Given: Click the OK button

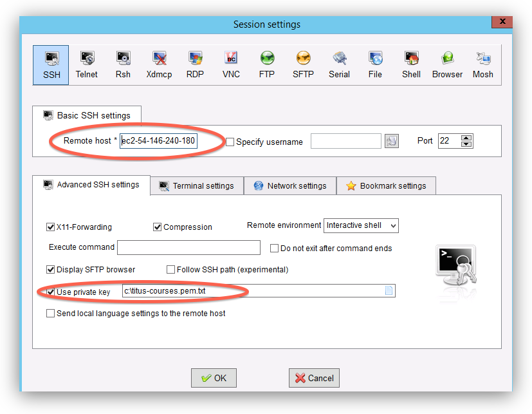Looking at the screenshot, I should [x=214, y=378].
